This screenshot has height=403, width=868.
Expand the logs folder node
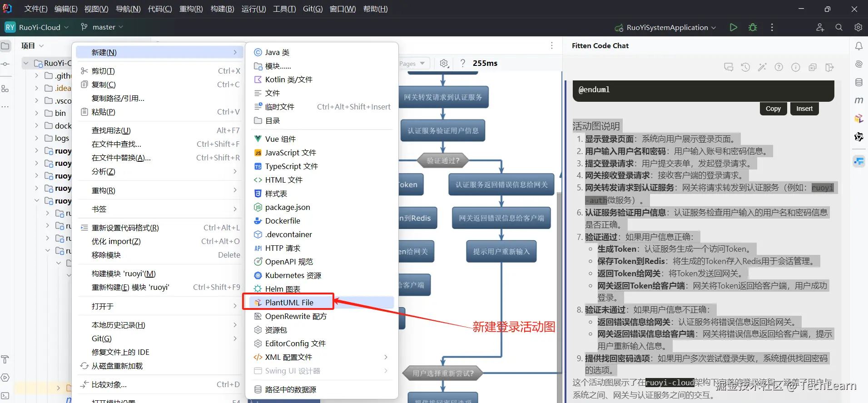(37, 138)
